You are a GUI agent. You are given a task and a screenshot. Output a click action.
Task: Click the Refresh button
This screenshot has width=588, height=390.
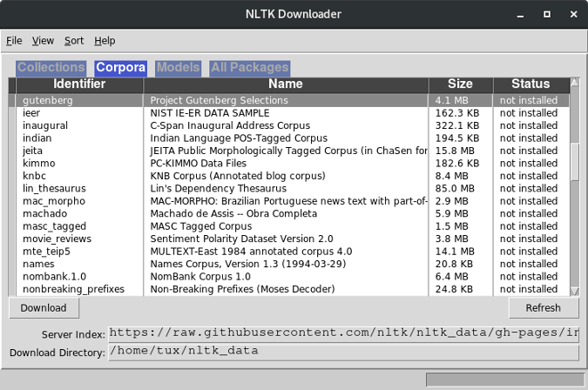click(x=543, y=308)
